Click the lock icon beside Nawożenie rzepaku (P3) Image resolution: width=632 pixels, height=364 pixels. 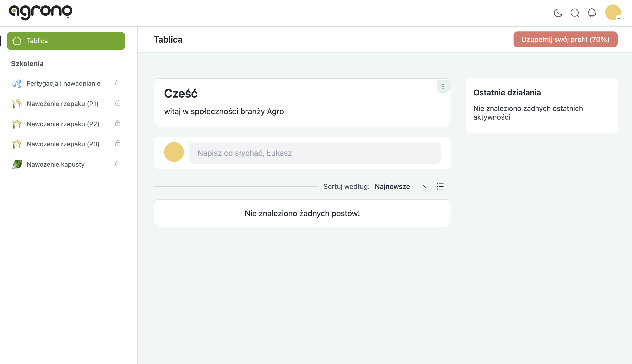click(117, 144)
